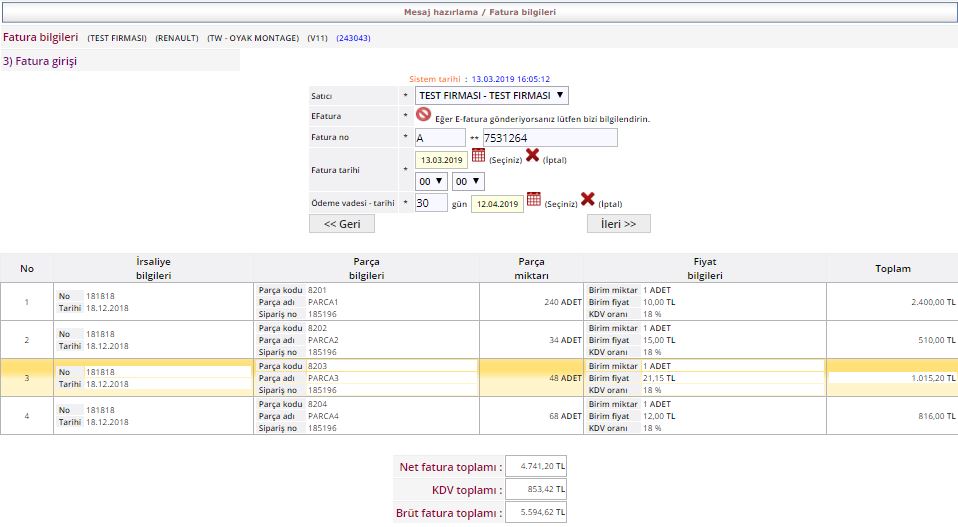Proceed with the İleri button

click(x=618, y=224)
